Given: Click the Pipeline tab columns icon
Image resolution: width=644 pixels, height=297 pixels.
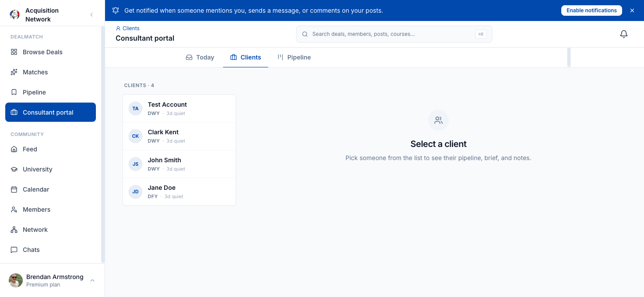Looking at the screenshot, I should 280,57.
